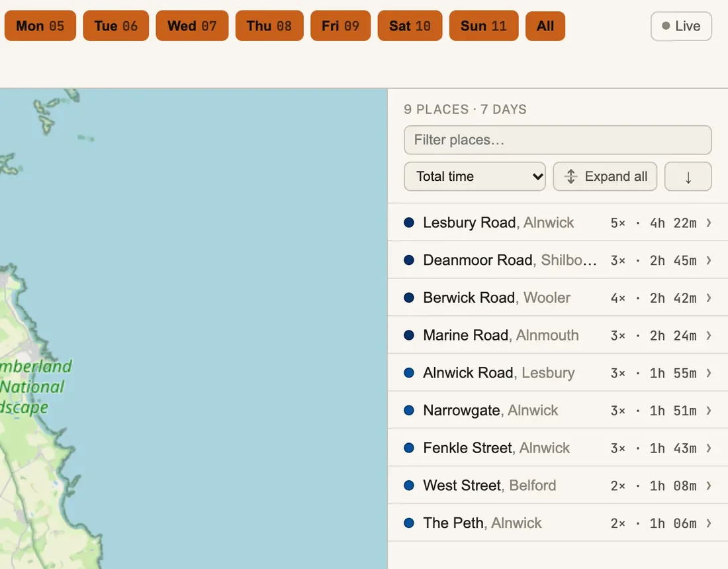This screenshot has width=728, height=569.
Task: Click the 2h 42m duration value
Action: tap(673, 299)
